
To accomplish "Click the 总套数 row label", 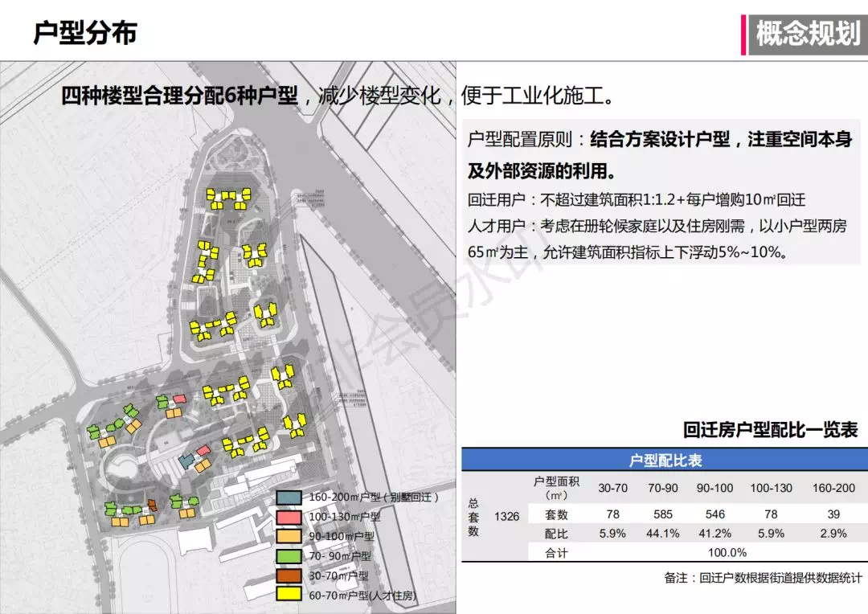I will [x=473, y=517].
